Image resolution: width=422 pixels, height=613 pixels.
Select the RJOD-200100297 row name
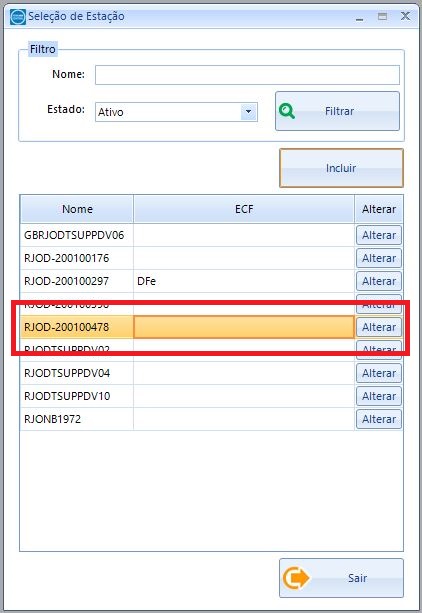[66, 281]
